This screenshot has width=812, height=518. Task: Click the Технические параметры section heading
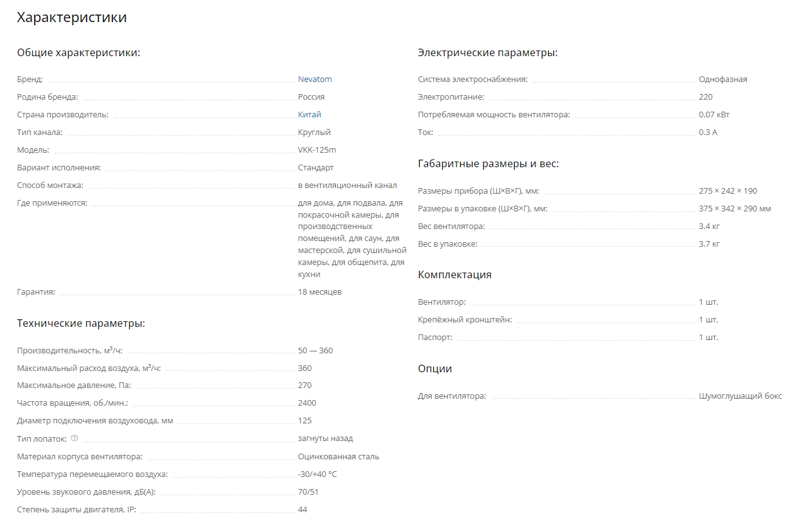tap(81, 324)
